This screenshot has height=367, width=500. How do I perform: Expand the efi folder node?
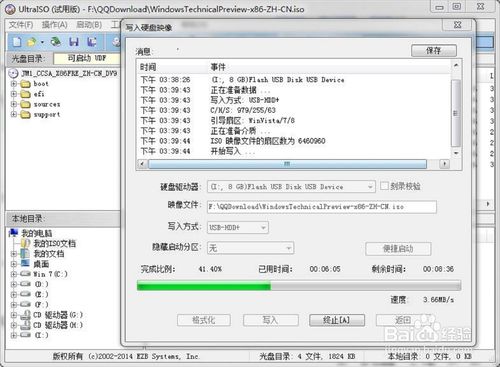point(14,94)
